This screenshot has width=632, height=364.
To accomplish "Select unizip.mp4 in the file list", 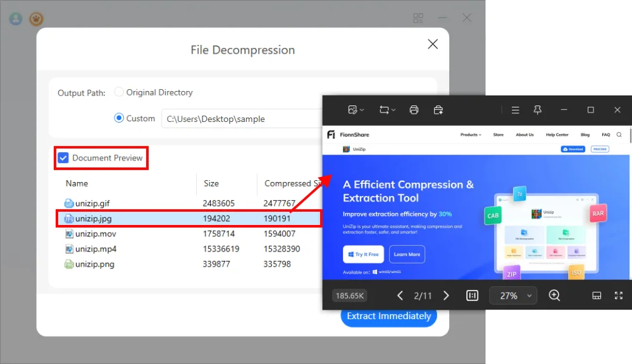I will tap(96, 249).
